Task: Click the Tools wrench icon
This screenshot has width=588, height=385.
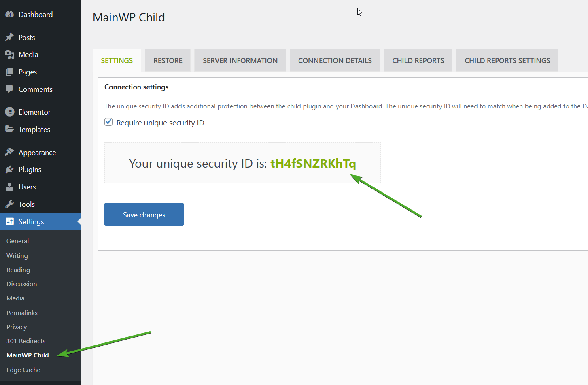Action: click(x=10, y=204)
